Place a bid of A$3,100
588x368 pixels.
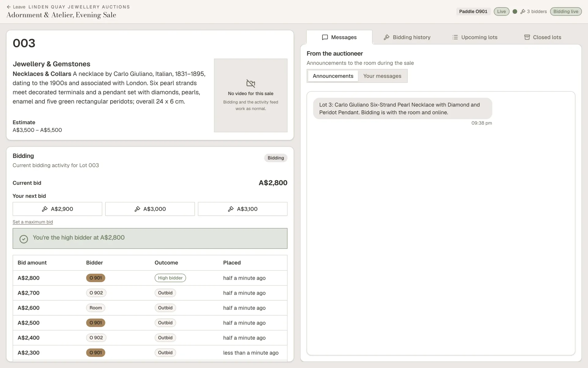pos(243,209)
